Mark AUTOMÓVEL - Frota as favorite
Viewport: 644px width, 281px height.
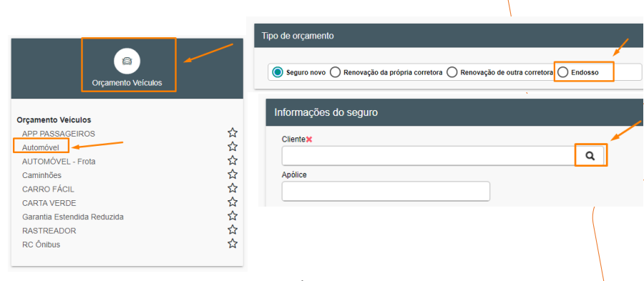coord(233,160)
